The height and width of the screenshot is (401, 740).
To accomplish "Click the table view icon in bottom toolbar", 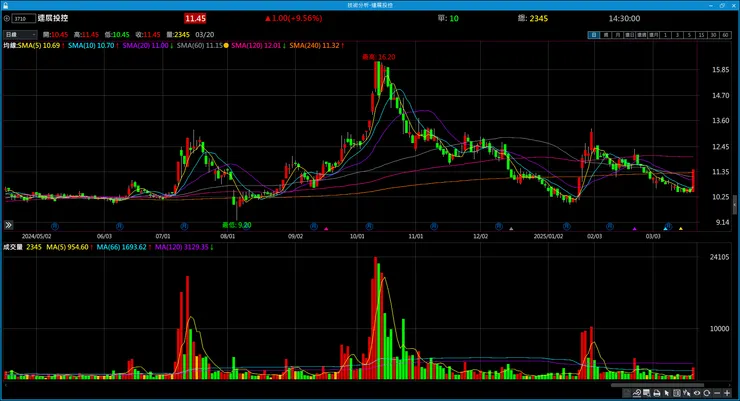I will 646,393.
